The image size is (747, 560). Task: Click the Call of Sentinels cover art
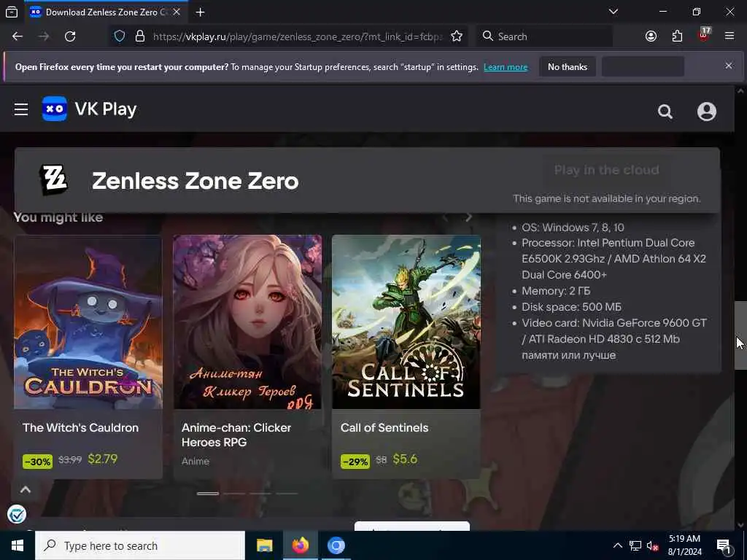point(406,322)
